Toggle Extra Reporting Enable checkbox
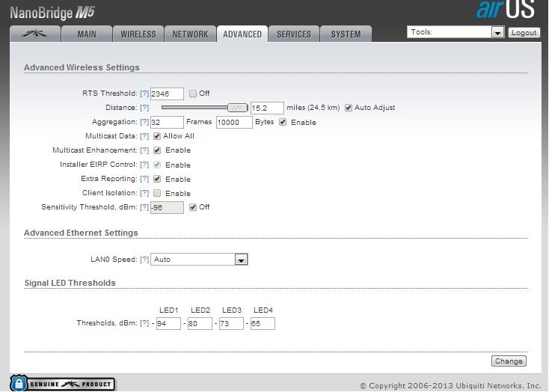The width and height of the screenshot is (552, 392). pos(157,179)
